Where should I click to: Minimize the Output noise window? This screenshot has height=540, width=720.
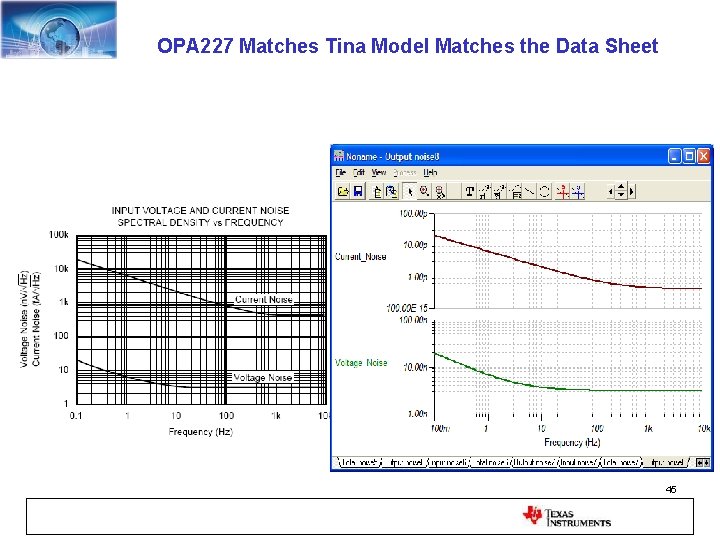pyautogui.click(x=675, y=157)
